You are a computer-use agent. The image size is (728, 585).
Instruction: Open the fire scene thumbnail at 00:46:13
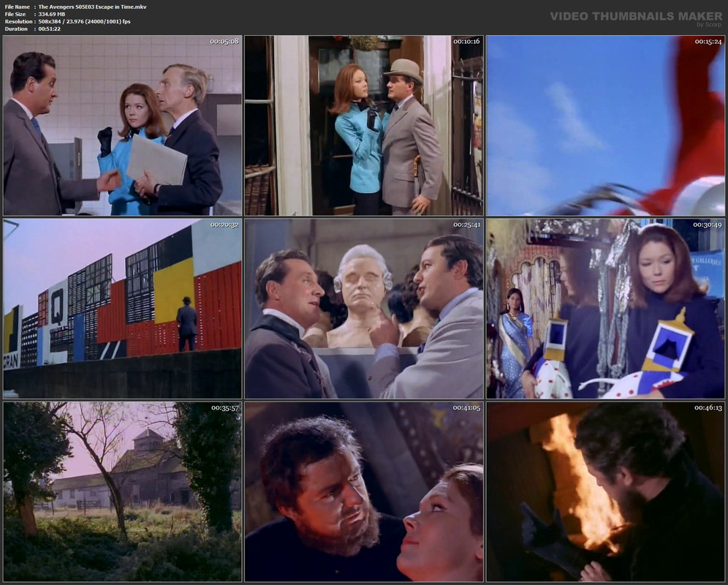605,491
